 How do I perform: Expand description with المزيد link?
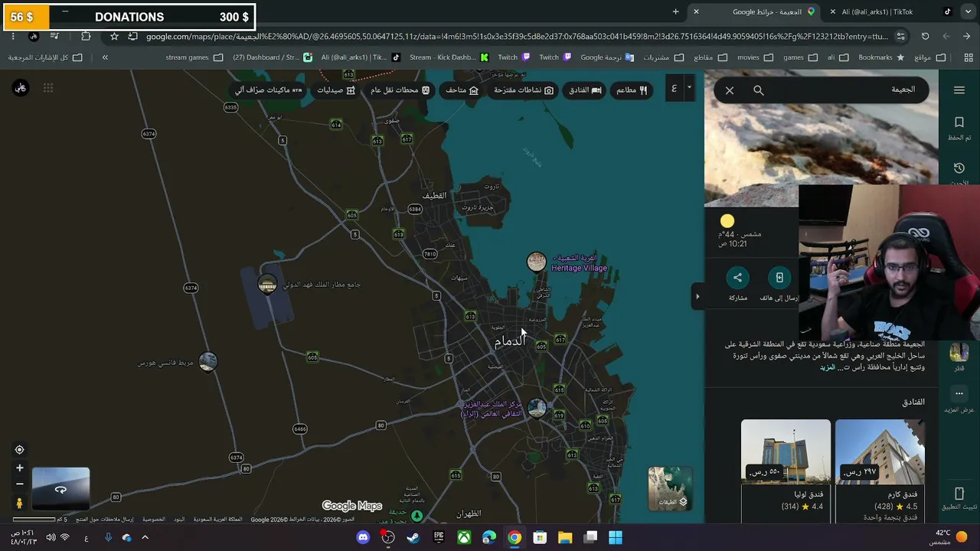[828, 367]
